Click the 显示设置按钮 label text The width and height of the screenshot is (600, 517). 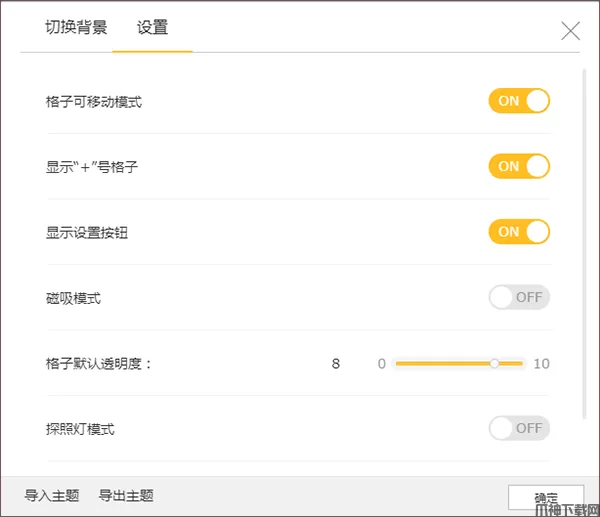(87, 233)
